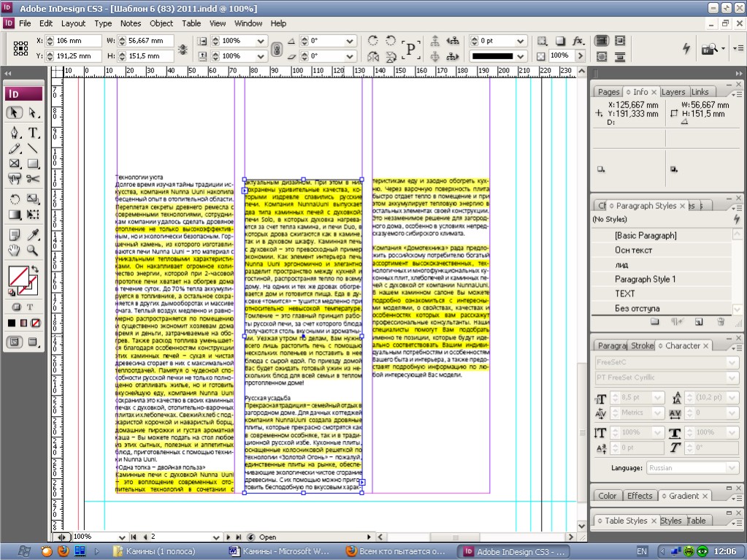Click the reference point locator grid
This screenshot has width=747, height=560.
(x=20, y=48)
